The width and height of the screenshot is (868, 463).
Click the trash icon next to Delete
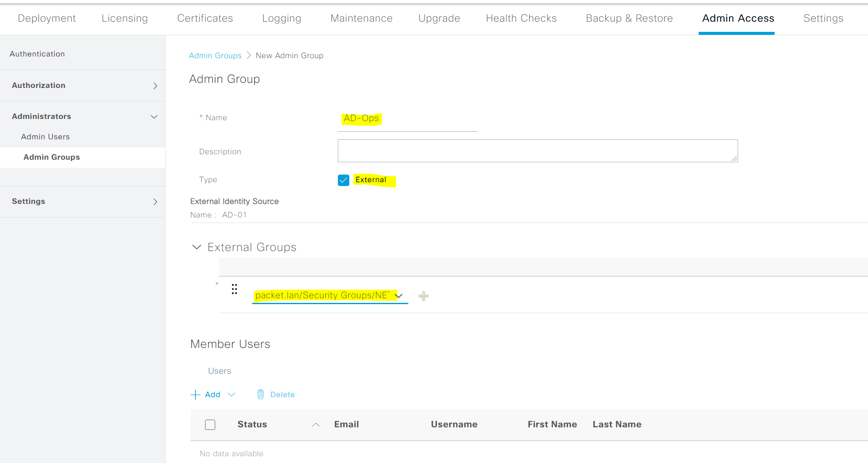click(x=261, y=394)
